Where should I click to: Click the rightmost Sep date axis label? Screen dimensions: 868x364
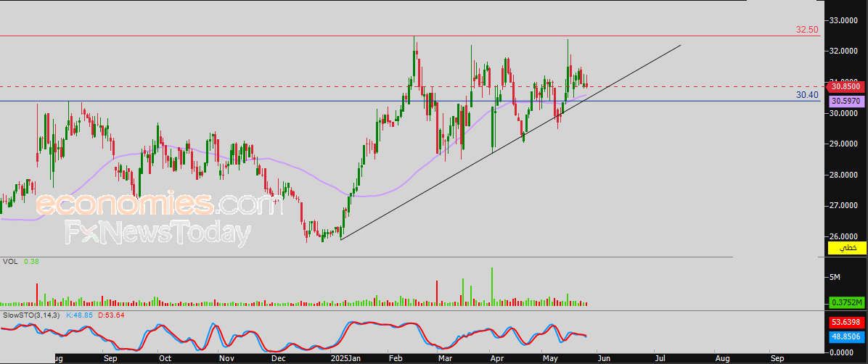(777, 358)
